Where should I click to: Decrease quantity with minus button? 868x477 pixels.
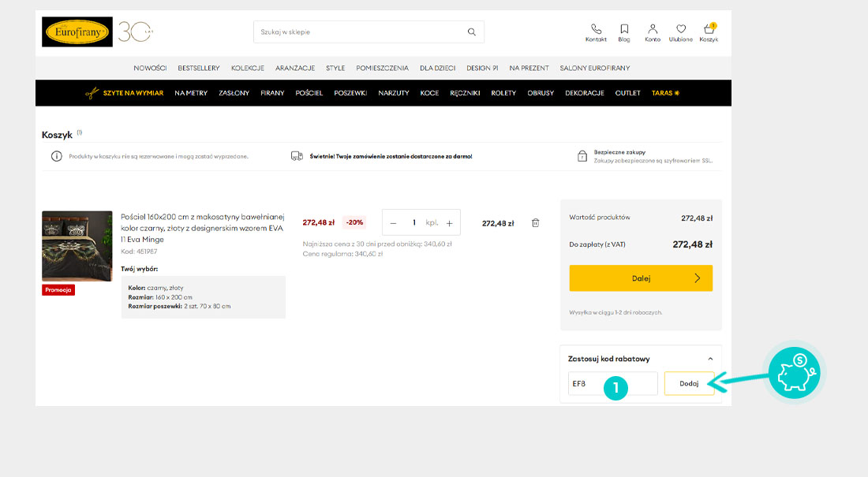[x=394, y=223]
